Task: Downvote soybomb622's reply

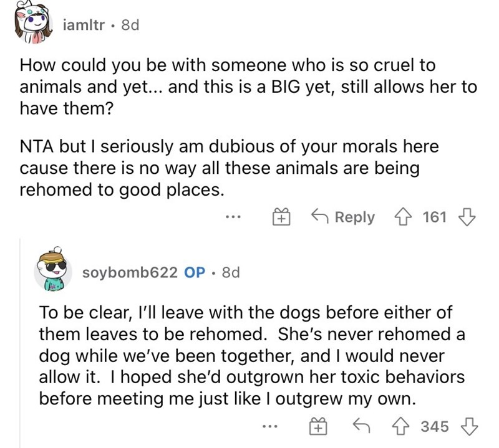Action: [x=464, y=426]
